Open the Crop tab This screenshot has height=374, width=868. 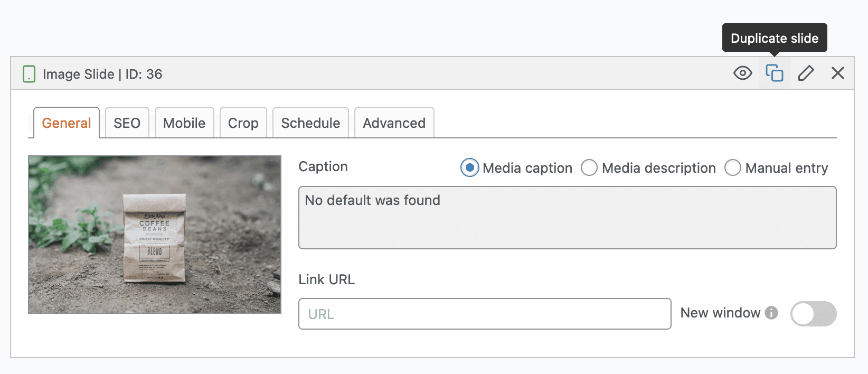pyautogui.click(x=243, y=123)
